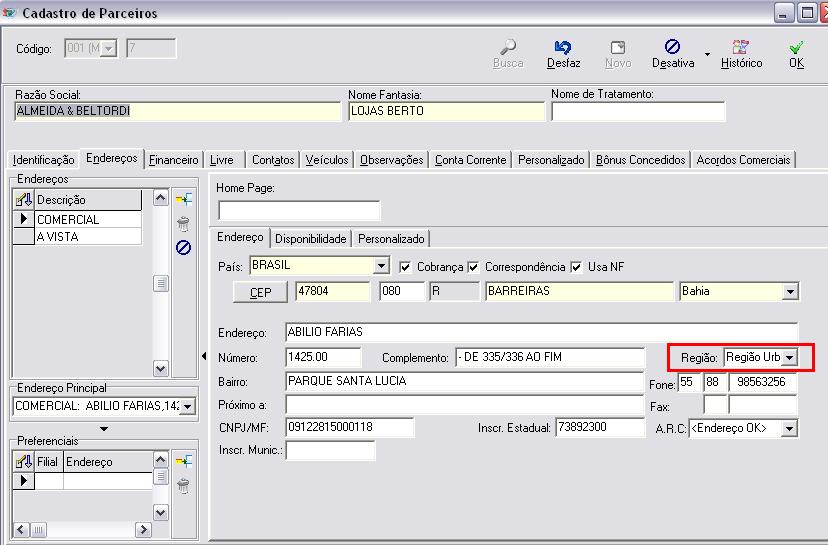Switch to the Financeiro tab
Viewport: 828px width, 545px height.
tap(174, 160)
